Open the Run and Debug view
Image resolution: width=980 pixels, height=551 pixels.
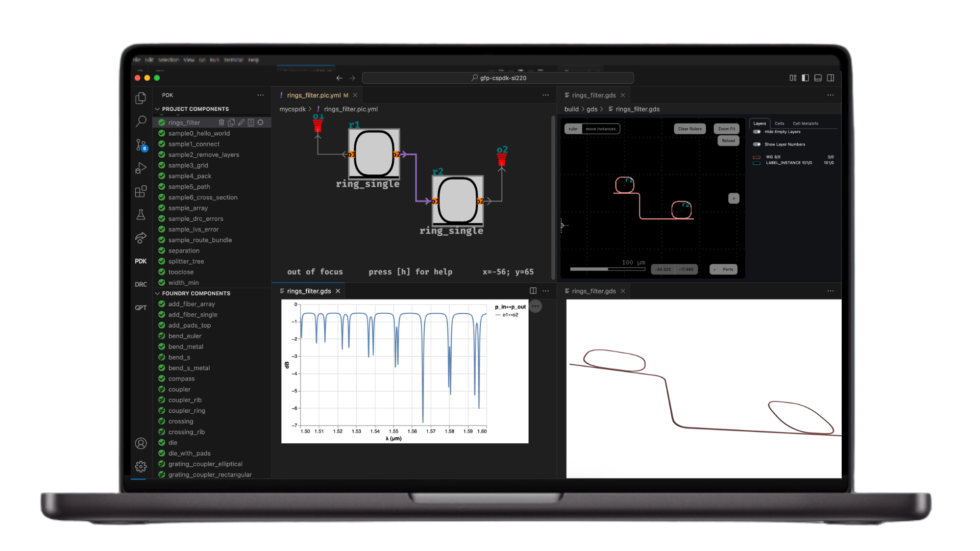[x=141, y=168]
